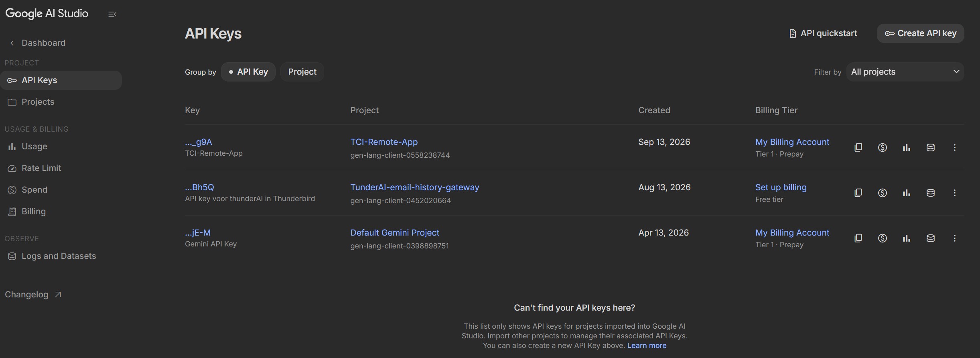The height and width of the screenshot is (358, 980).
Task: Open Spend in the sidebar
Action: (61, 190)
